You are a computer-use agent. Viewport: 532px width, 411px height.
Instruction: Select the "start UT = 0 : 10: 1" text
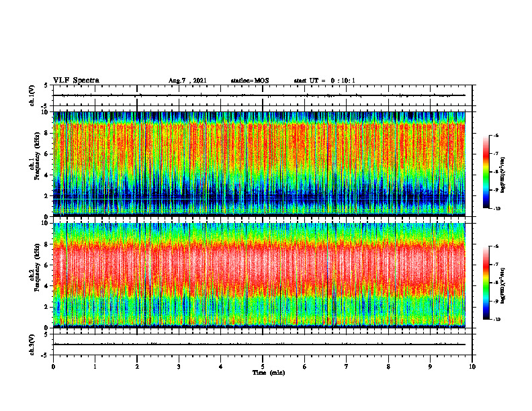324,81
